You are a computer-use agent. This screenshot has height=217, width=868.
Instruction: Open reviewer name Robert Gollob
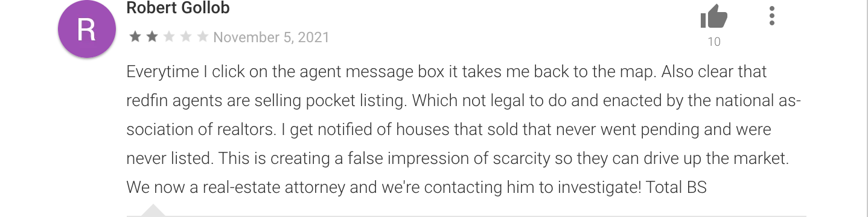(178, 8)
